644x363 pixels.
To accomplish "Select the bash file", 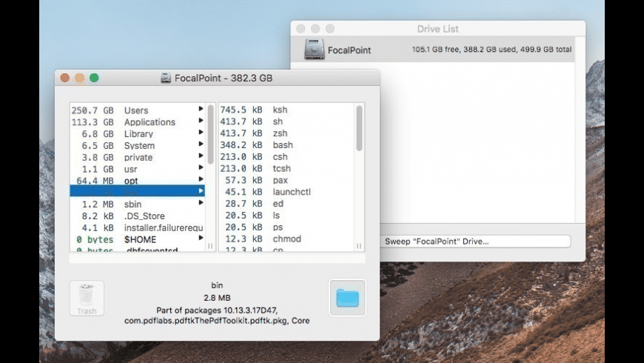I will point(286,144).
